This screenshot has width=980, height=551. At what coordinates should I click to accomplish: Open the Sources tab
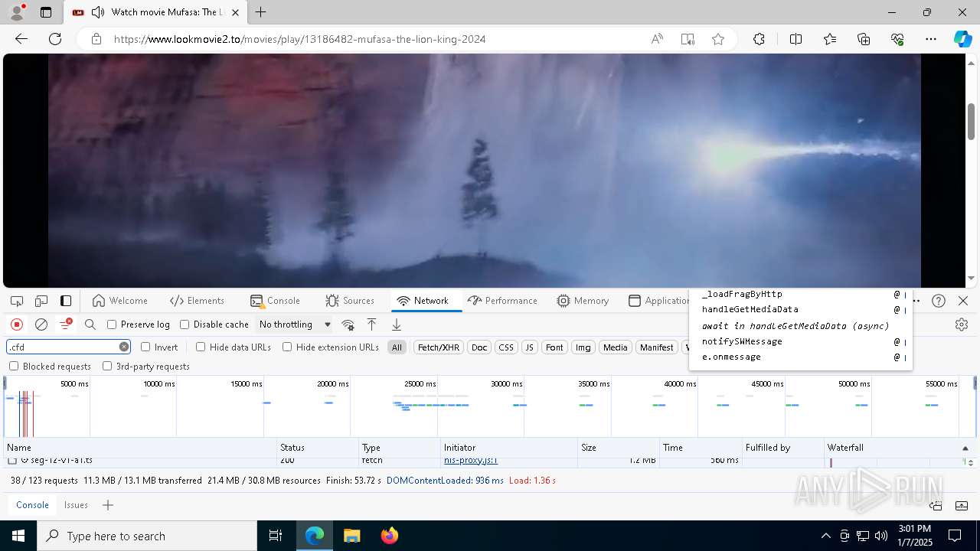pos(350,301)
